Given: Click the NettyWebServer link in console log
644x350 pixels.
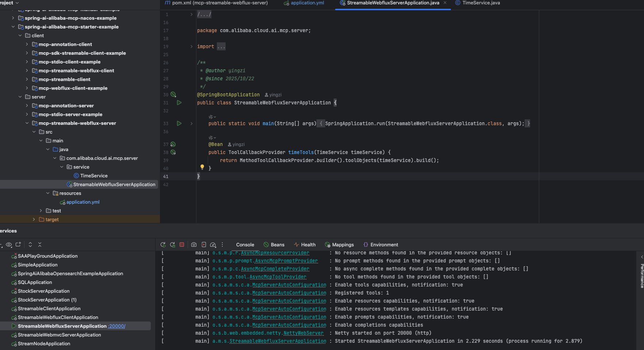Looking at the screenshot, I should click(x=303, y=333).
